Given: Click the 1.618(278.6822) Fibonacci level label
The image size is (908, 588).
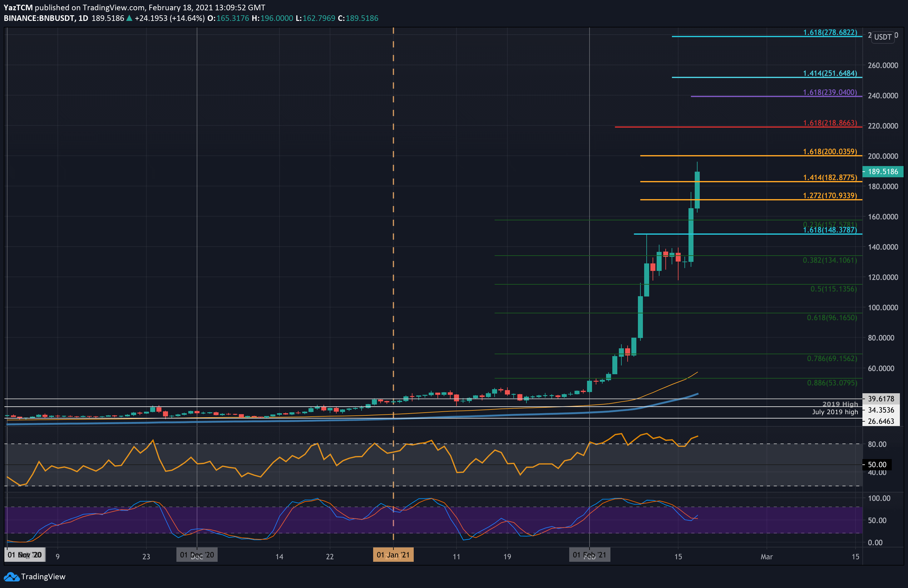Looking at the screenshot, I should (x=830, y=32).
